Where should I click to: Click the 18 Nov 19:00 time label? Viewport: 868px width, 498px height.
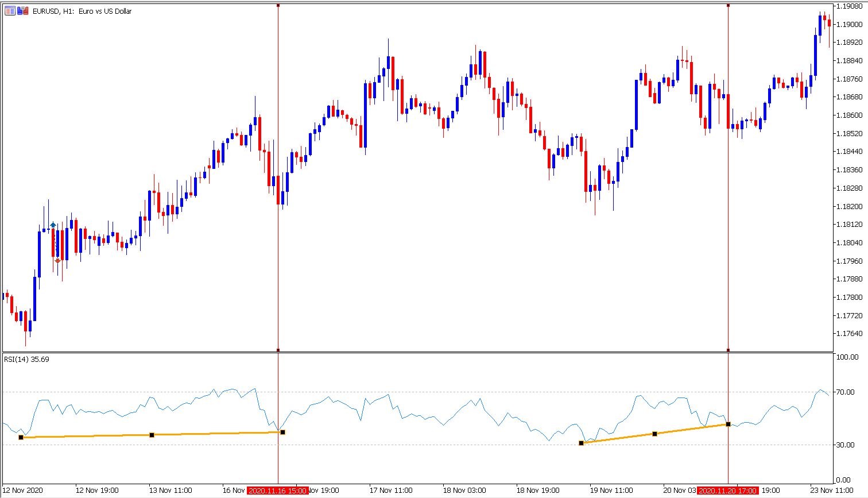pos(538,491)
